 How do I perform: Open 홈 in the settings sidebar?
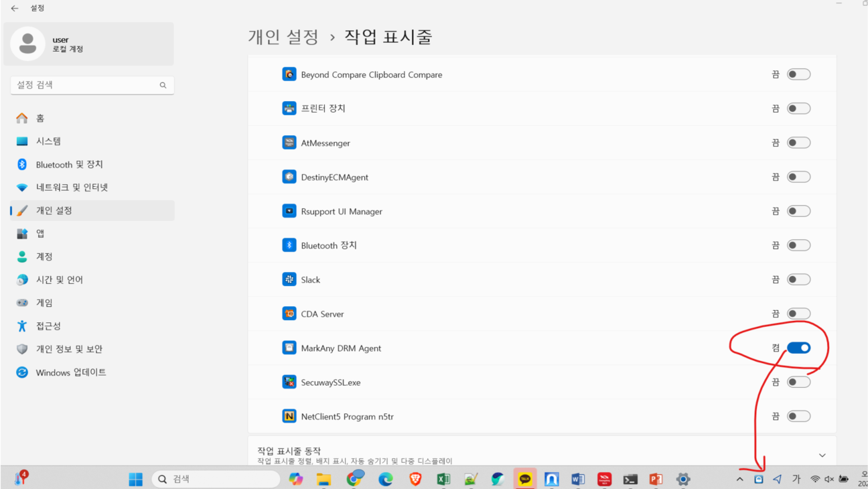point(92,118)
